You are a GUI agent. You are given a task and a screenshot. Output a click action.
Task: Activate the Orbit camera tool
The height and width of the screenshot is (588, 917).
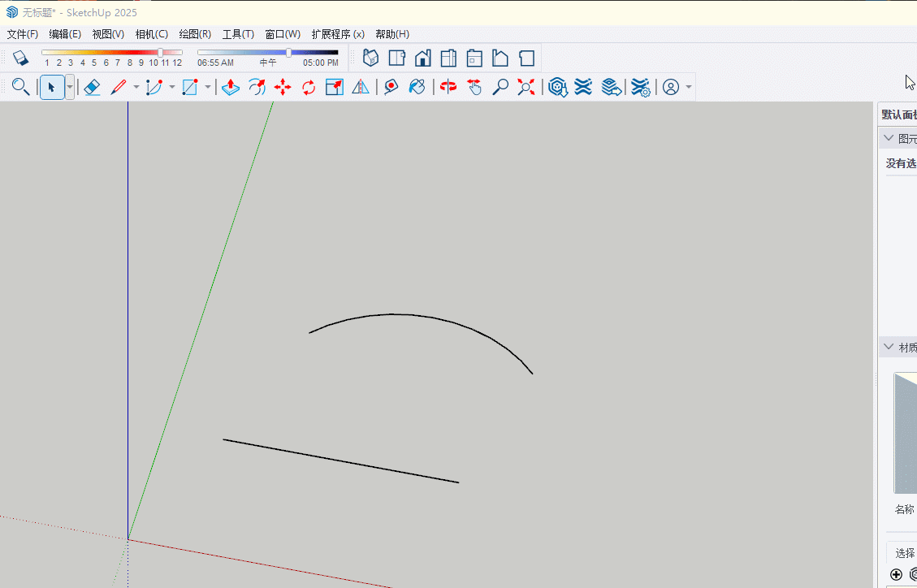click(448, 87)
